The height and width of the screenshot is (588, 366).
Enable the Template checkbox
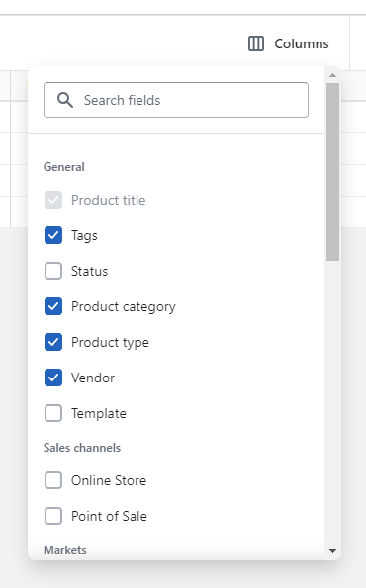(53, 413)
